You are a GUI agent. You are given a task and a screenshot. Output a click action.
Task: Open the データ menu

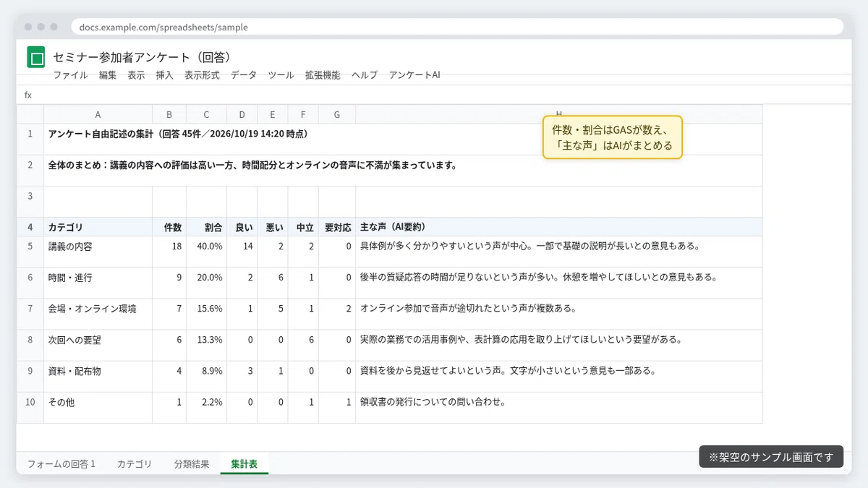tap(244, 74)
